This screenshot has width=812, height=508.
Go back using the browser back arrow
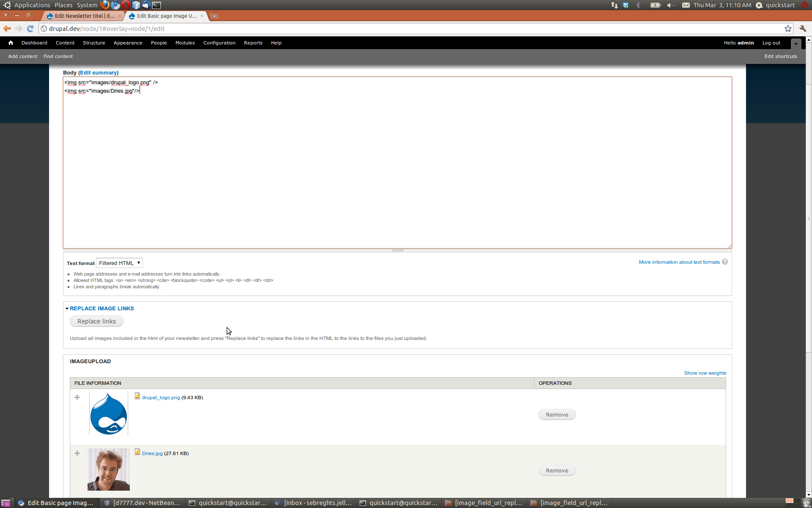point(7,28)
